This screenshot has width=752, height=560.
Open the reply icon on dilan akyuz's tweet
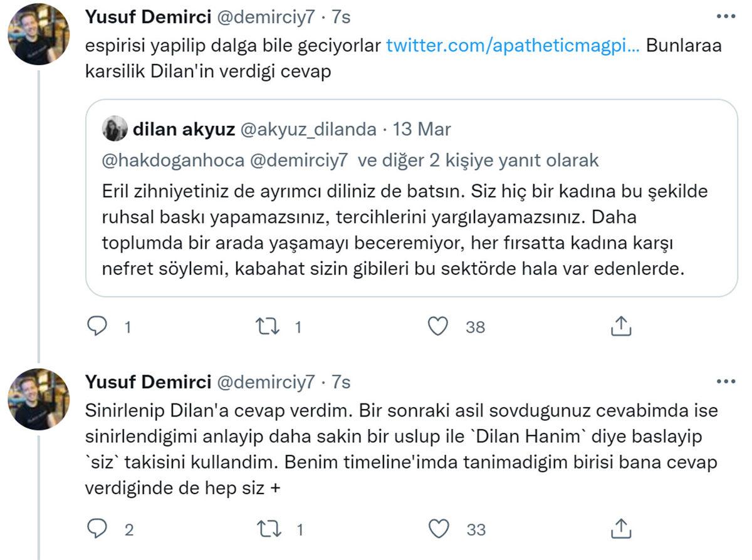tap(98, 326)
